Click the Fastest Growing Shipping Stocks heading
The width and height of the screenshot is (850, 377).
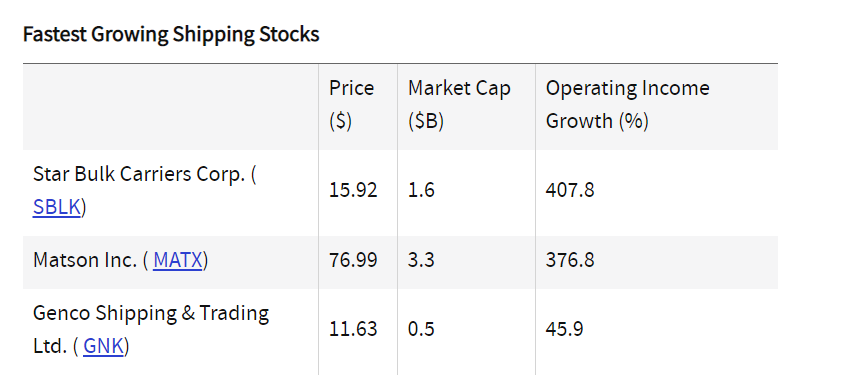pyautogui.click(x=171, y=34)
